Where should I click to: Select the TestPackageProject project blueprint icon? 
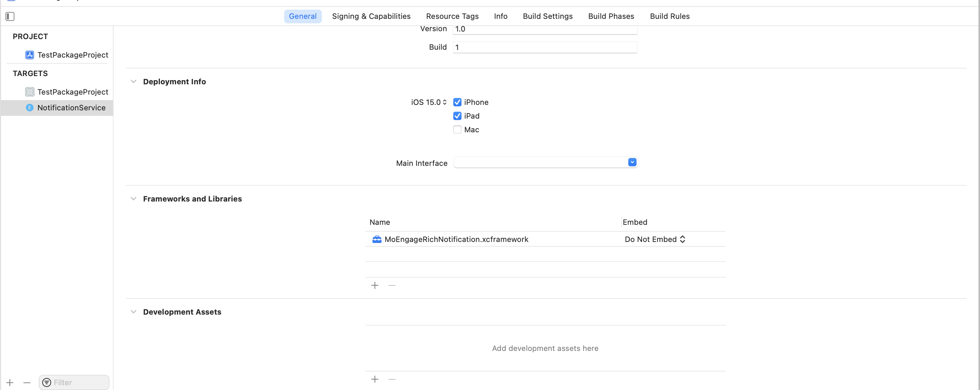pyautogui.click(x=30, y=55)
